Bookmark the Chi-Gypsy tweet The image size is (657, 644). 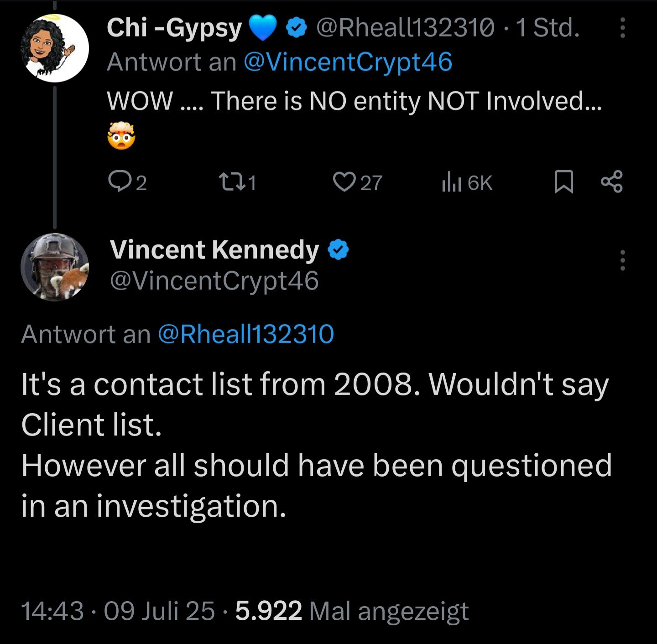click(x=563, y=182)
